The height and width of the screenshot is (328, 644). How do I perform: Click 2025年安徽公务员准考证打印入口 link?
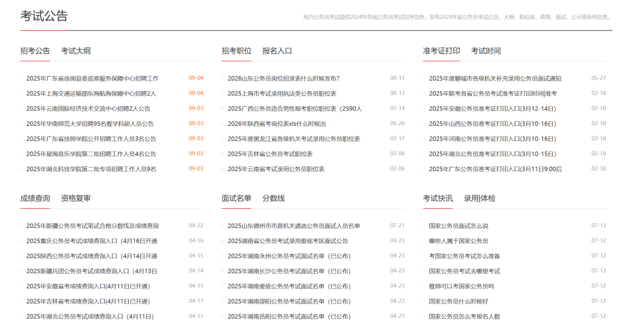pos(492,109)
